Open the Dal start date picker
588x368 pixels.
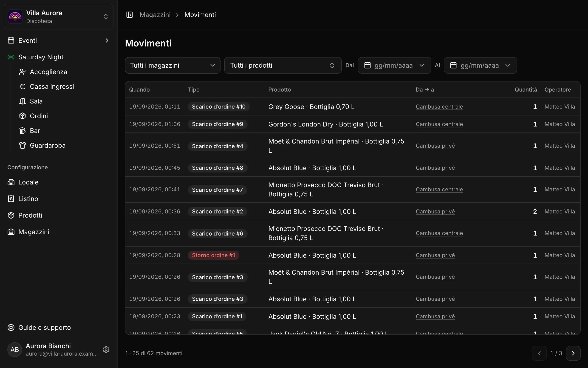click(394, 65)
